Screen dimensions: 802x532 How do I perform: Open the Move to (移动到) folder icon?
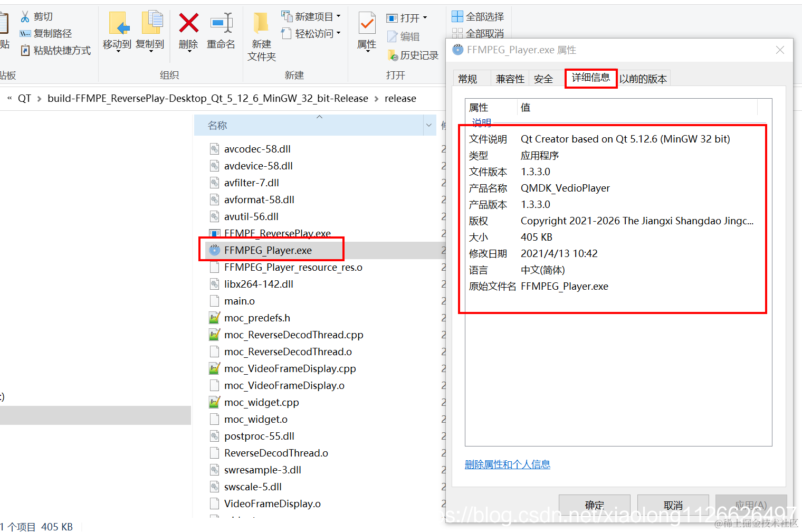119,24
